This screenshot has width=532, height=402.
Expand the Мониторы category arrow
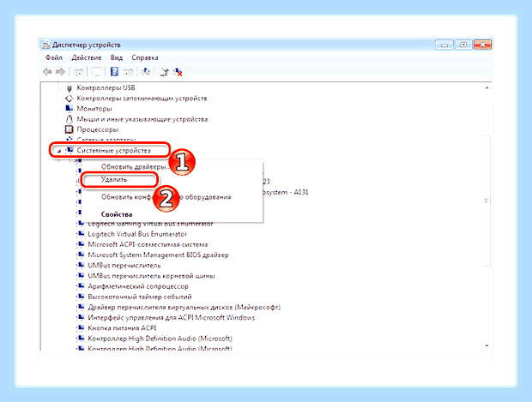[59, 109]
